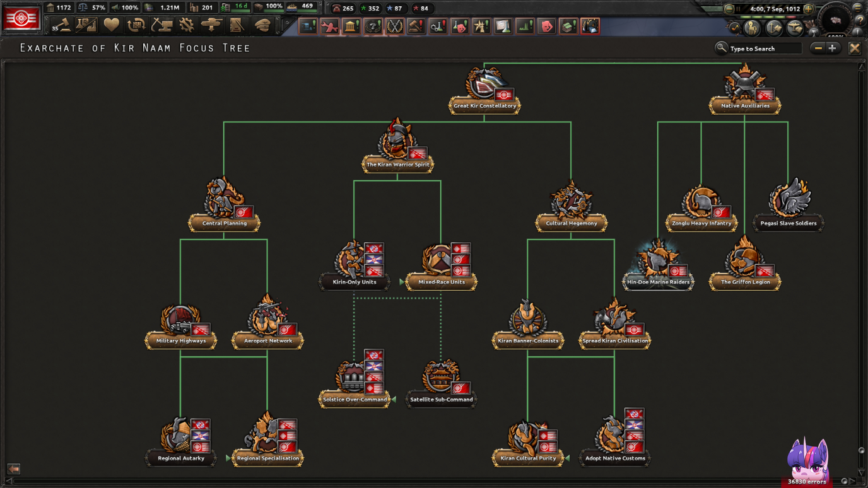Open the Research icon beside Decisions

[86, 25]
